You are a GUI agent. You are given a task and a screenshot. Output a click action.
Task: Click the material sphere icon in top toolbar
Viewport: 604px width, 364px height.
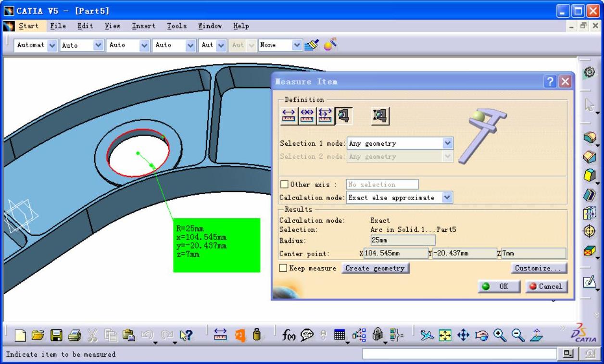click(329, 45)
